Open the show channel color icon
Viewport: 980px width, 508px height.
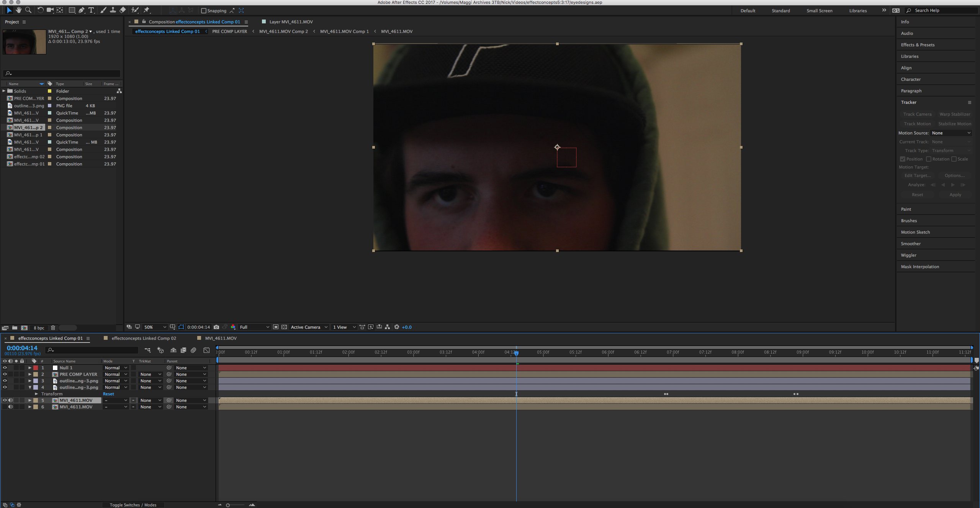click(233, 327)
